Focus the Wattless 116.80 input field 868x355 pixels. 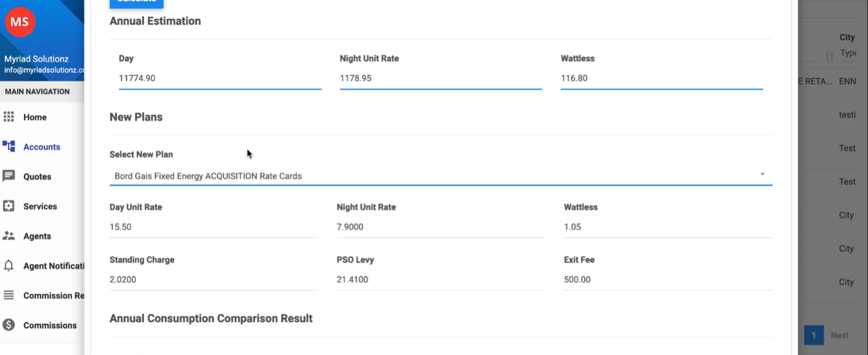pyautogui.click(x=661, y=78)
